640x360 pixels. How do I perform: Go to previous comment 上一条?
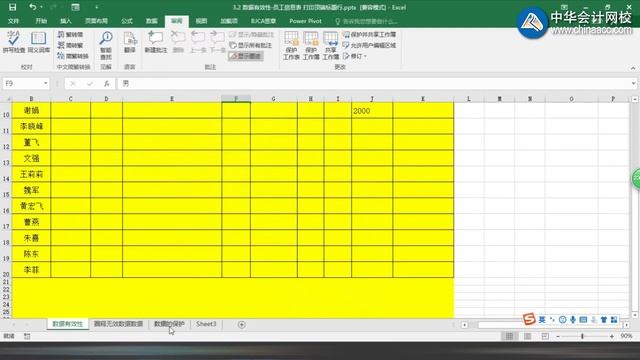pos(198,42)
